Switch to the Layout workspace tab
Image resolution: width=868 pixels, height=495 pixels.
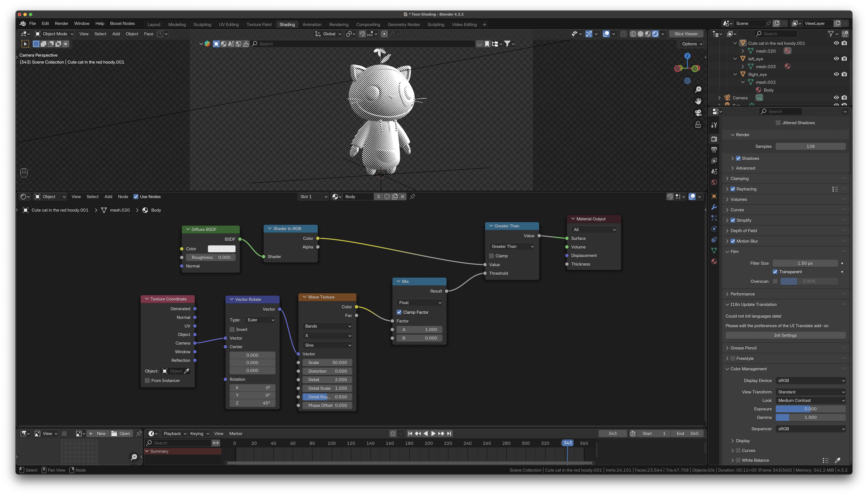tap(154, 24)
